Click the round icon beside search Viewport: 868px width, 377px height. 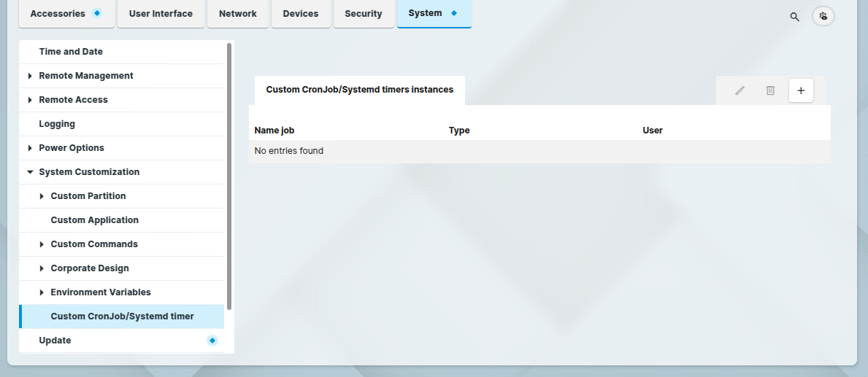(823, 16)
